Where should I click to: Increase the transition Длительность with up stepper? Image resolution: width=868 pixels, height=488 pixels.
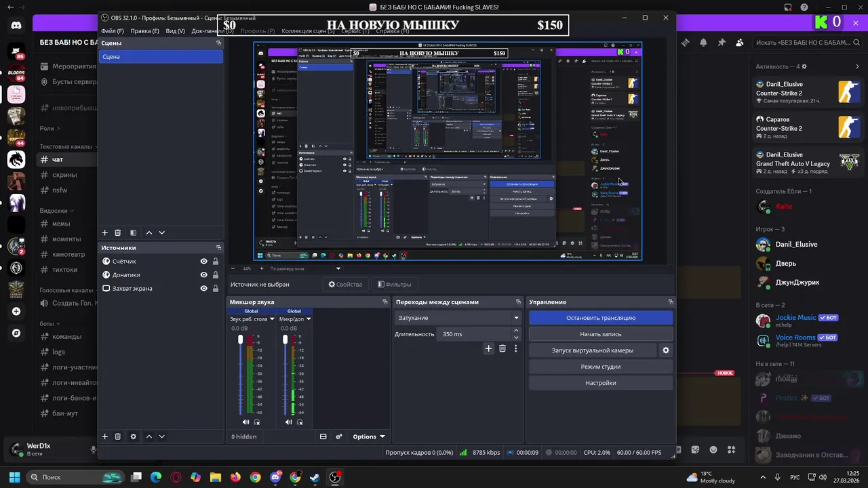[x=516, y=330]
